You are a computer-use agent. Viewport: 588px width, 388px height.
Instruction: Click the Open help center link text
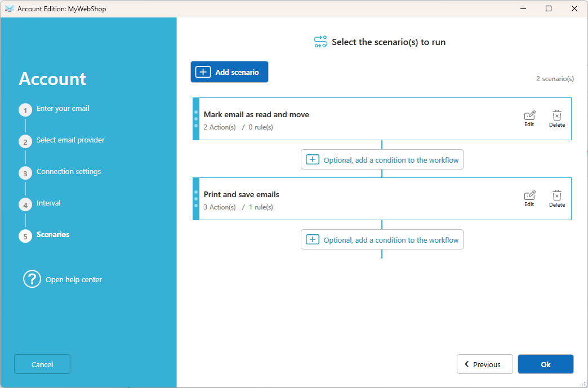[x=73, y=280]
